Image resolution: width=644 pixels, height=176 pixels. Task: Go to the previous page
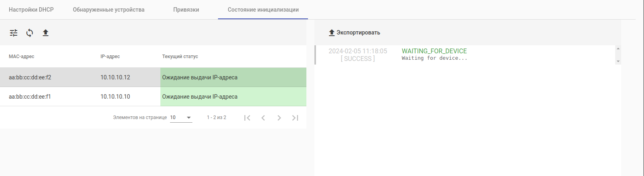[263, 118]
